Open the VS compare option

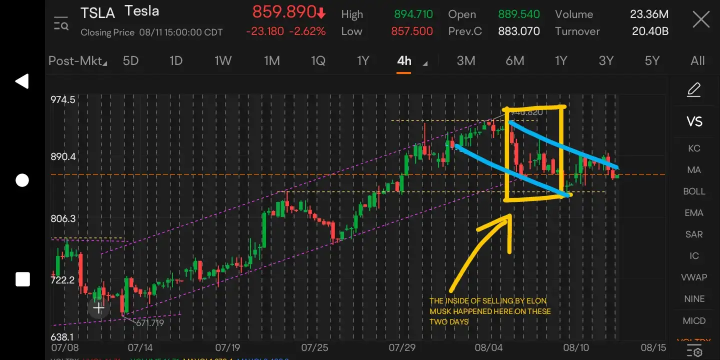[x=694, y=122]
